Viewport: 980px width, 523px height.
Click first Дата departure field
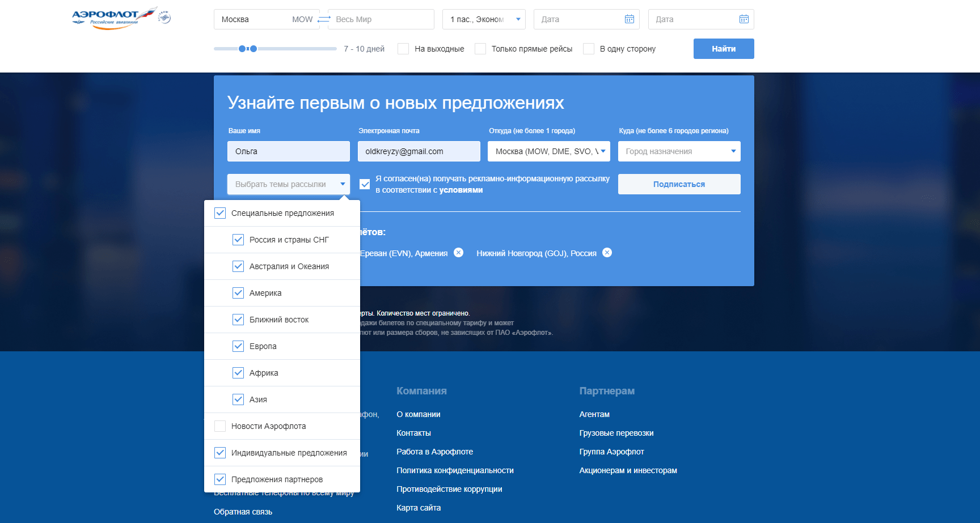(x=586, y=19)
